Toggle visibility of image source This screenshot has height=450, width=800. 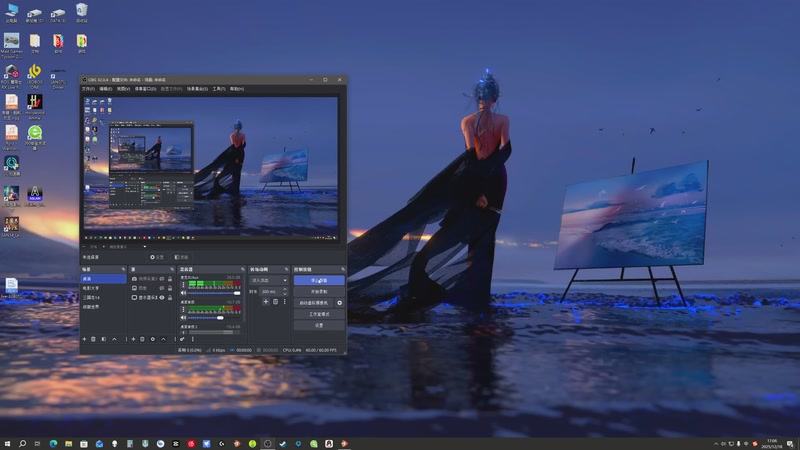coord(162,288)
